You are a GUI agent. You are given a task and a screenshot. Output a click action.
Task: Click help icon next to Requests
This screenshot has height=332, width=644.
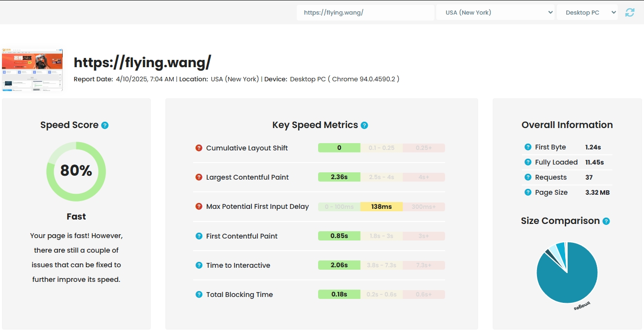[x=528, y=177]
